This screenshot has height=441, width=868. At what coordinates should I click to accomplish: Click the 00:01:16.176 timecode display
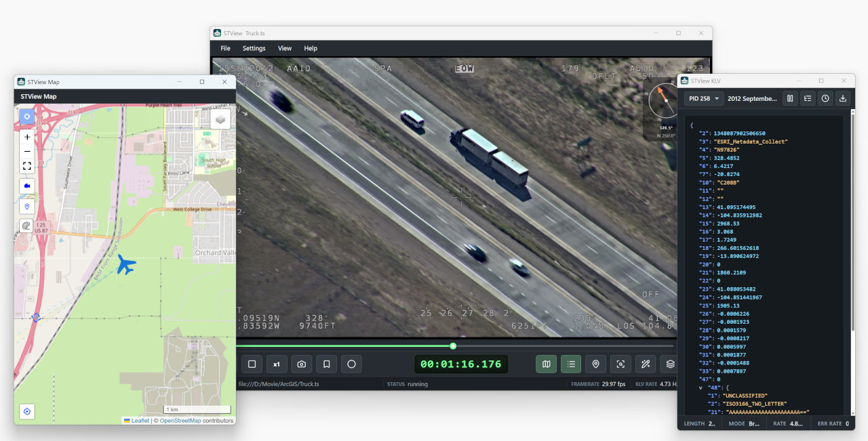tap(461, 364)
